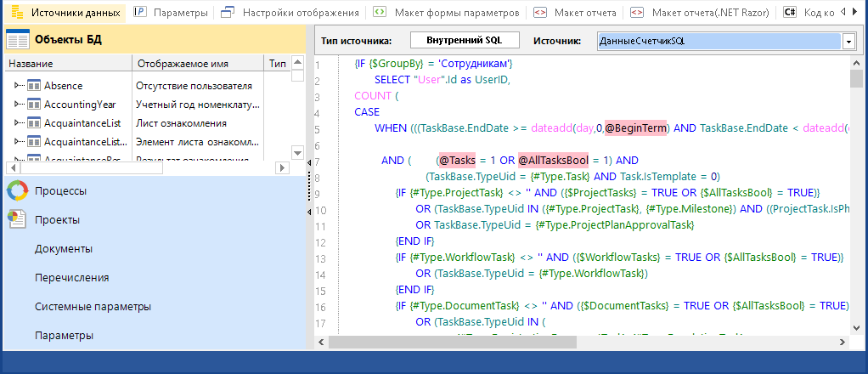Click the Внутренний SQL source type button

tap(464, 40)
